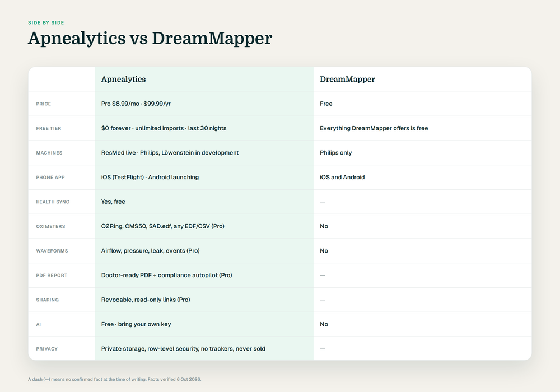The height and width of the screenshot is (392, 560).
Task: Click "iOS (TestFlight) · Android launching" cell
Action: click(x=150, y=177)
